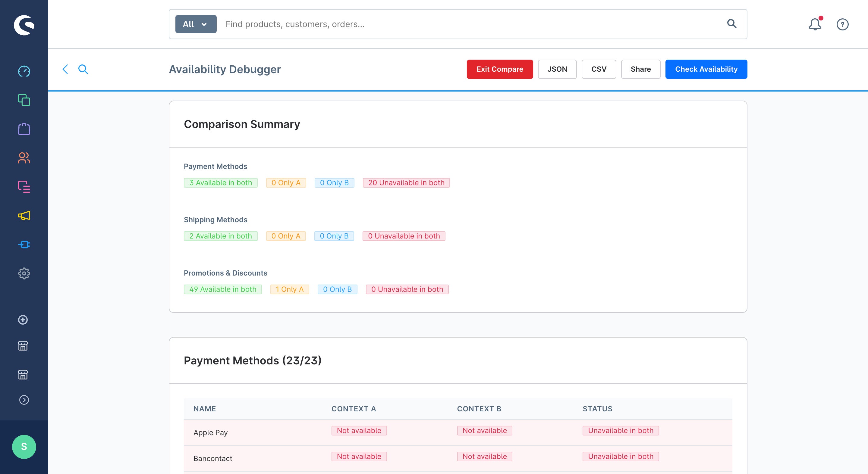Open the All search type dropdown

tap(196, 24)
